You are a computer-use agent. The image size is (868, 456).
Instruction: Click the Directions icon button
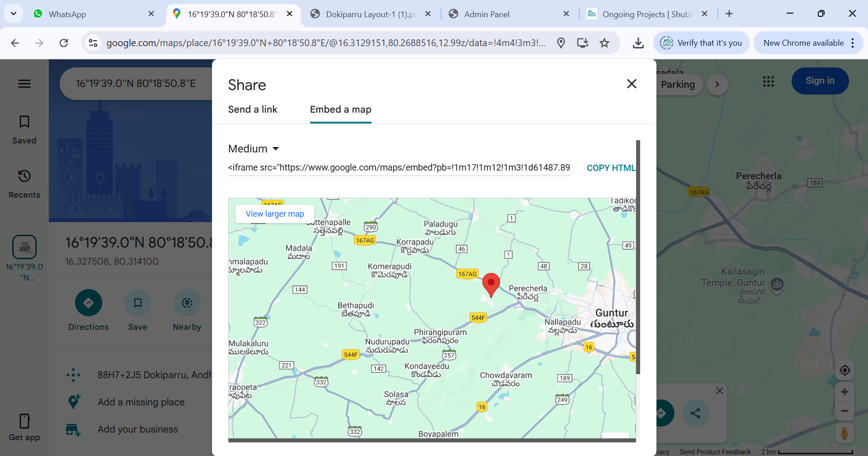tap(89, 303)
